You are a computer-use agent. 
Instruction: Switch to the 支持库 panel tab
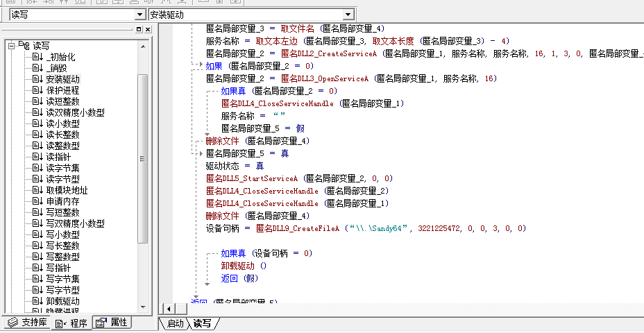pyautogui.click(x=26, y=323)
